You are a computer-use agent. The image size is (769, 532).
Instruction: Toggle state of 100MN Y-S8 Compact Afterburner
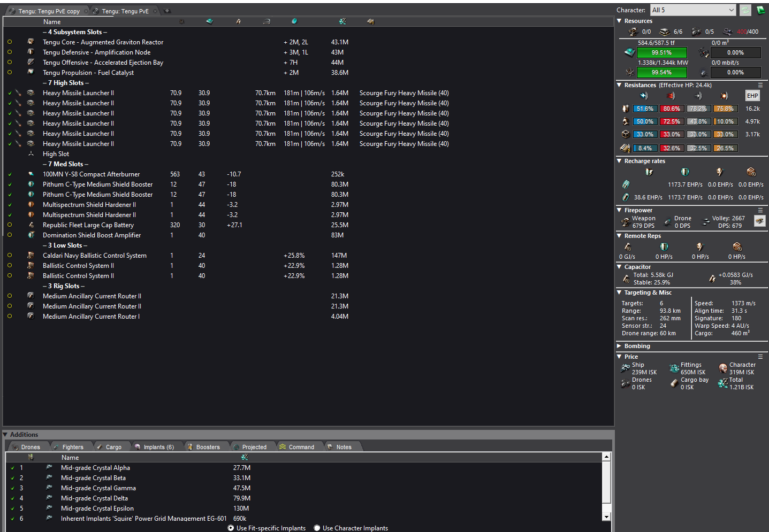tap(10, 174)
